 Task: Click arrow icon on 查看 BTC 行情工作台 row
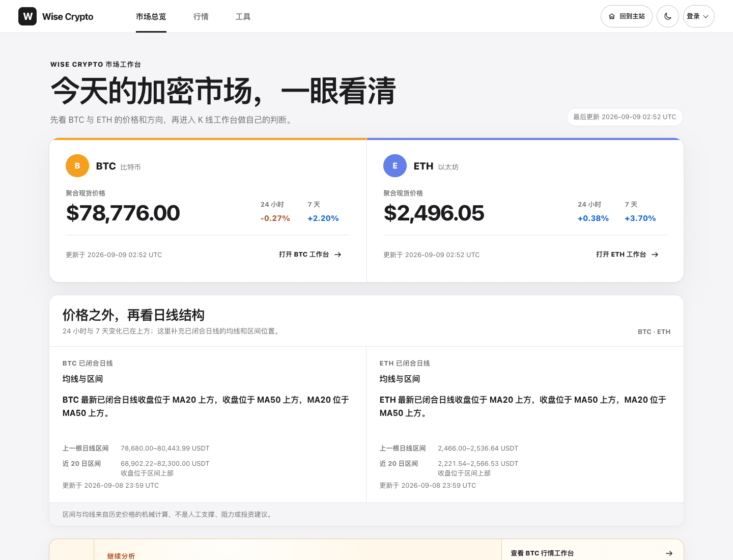[669, 553]
